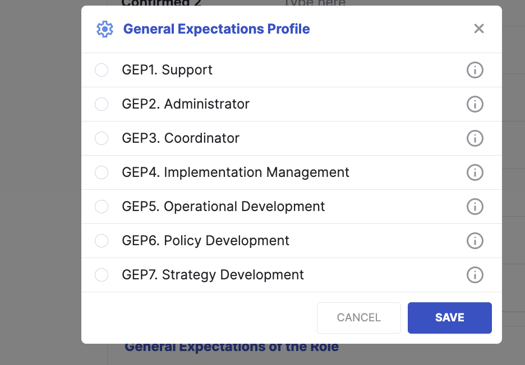Click info icon beside Implementation Management
Image resolution: width=525 pixels, height=365 pixels.
(475, 172)
